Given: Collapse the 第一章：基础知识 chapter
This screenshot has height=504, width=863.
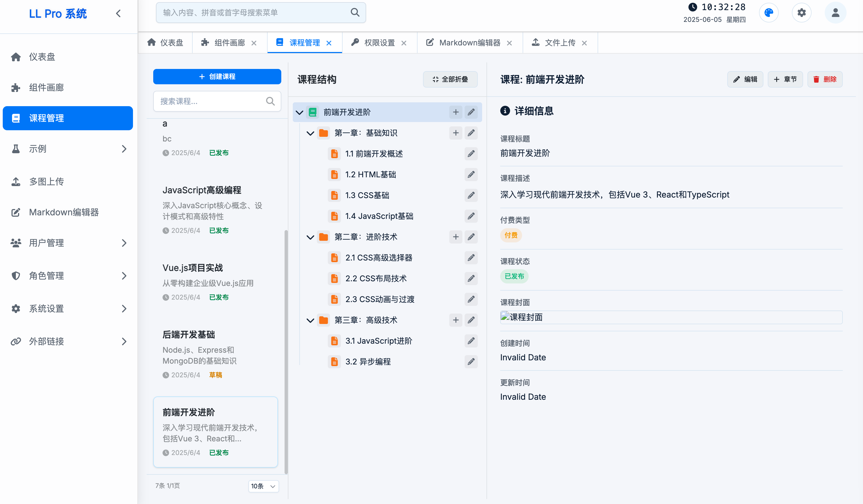Looking at the screenshot, I should coord(310,133).
